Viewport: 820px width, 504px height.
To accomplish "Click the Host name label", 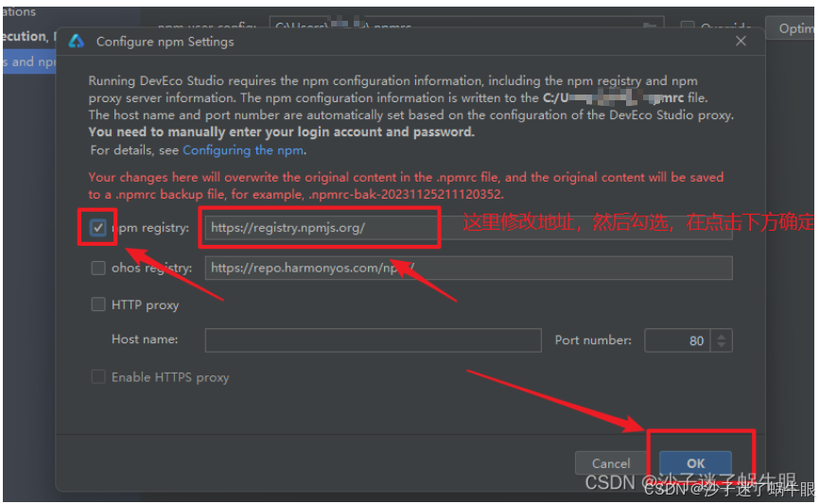I will pyautogui.click(x=145, y=339).
